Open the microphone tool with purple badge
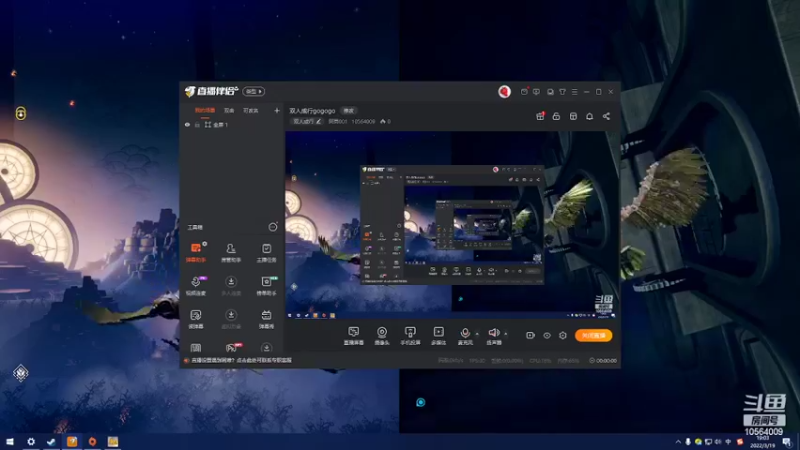The width and height of the screenshot is (800, 450). pyautogui.click(x=196, y=286)
